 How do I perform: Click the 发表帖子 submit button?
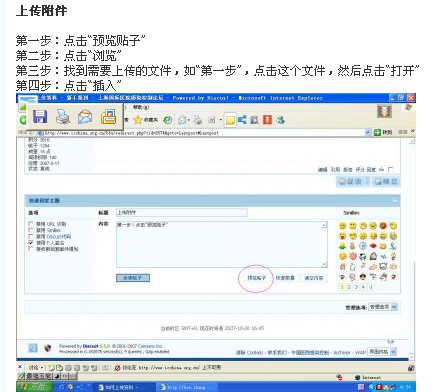point(133,278)
